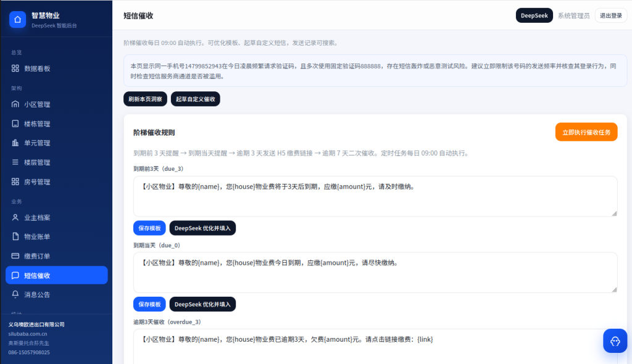Click DeepSeek 优化并填入 for due_0 template

[x=202, y=304]
